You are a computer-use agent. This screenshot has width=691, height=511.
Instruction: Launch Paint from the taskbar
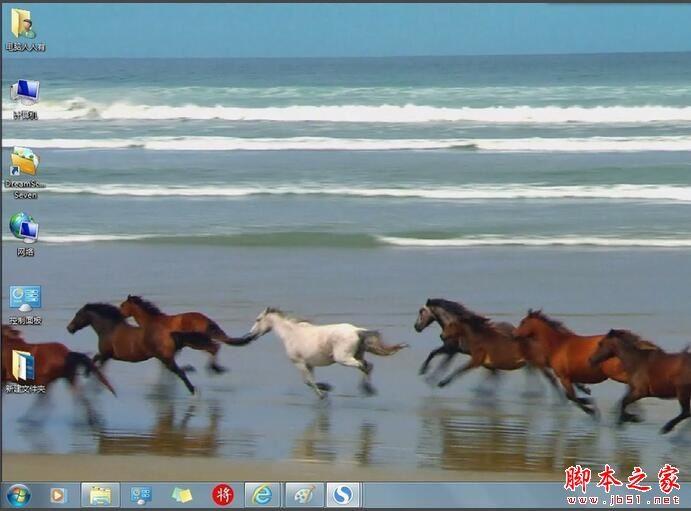(x=304, y=495)
